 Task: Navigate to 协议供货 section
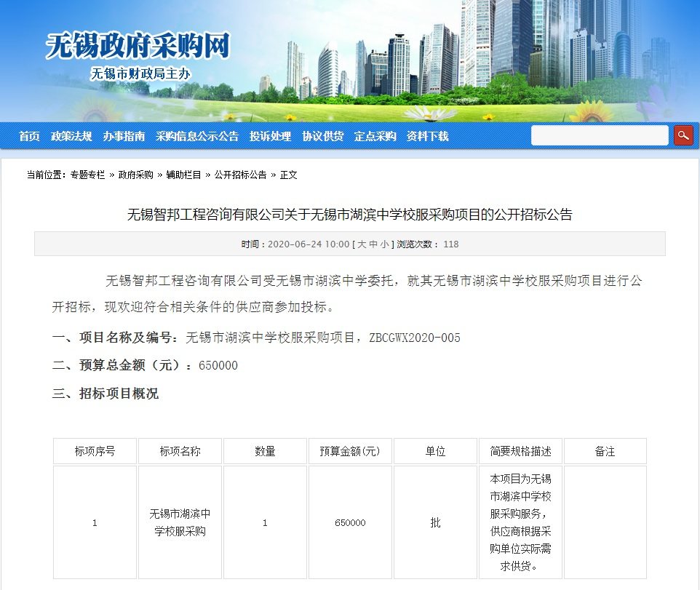coord(323,136)
